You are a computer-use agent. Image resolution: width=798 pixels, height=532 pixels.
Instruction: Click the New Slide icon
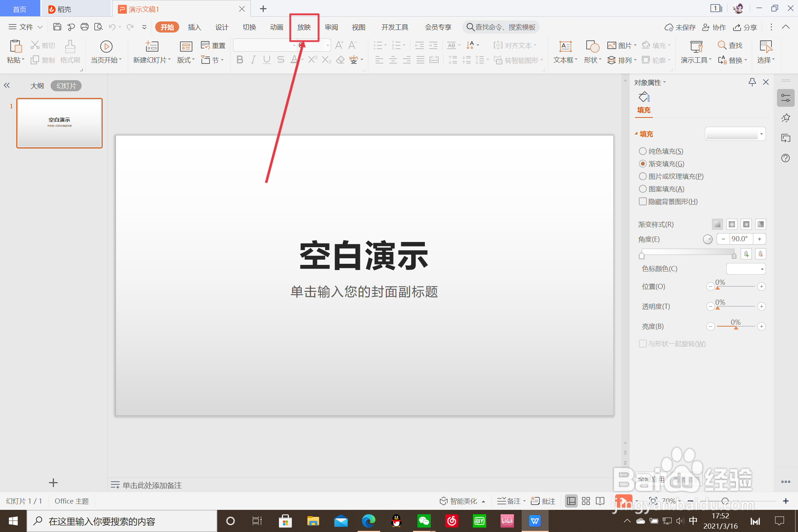pos(152,47)
